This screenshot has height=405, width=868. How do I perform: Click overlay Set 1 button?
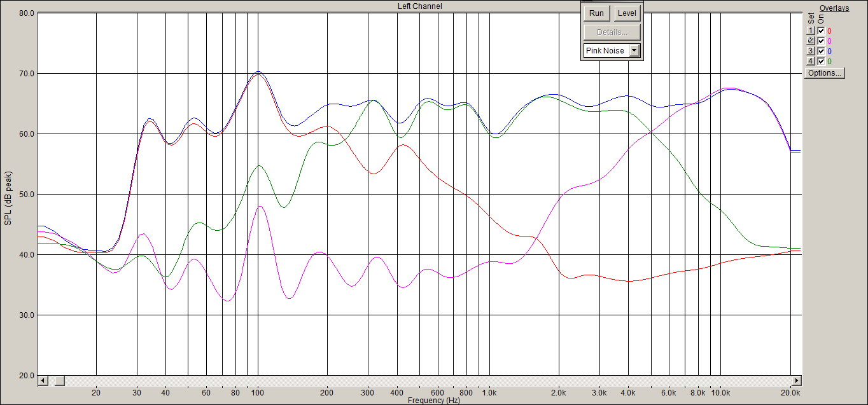[811, 31]
